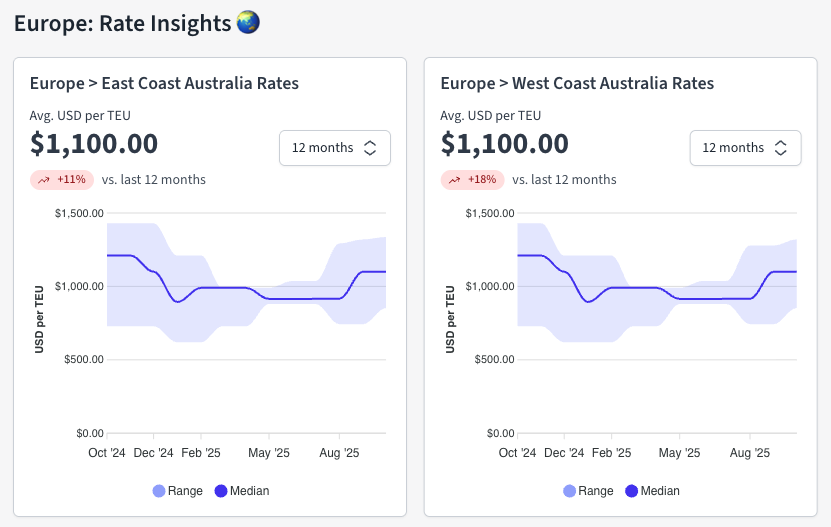Click East Coast chart Dec '24 tick label

point(154,453)
